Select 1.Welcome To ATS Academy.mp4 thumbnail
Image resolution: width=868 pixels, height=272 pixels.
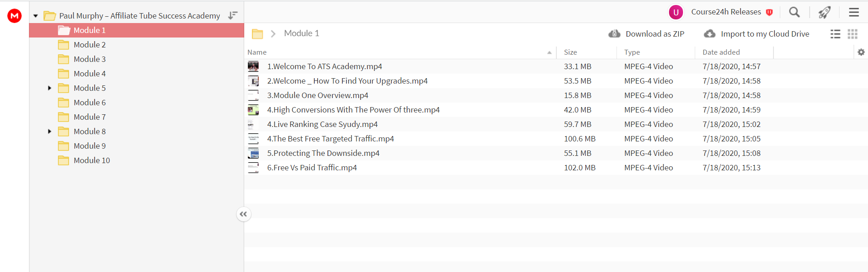(x=253, y=66)
